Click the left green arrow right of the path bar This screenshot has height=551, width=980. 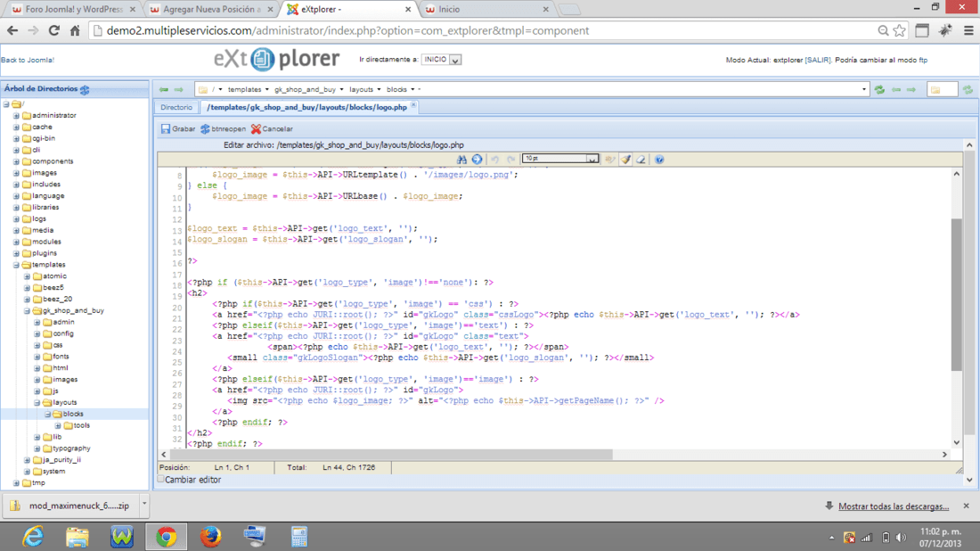tap(896, 90)
